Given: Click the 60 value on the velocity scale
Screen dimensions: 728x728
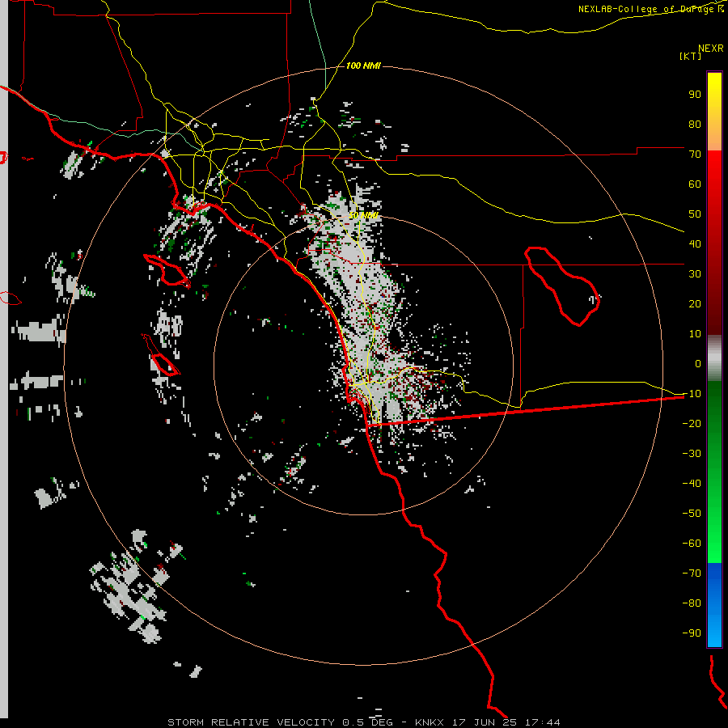Looking at the screenshot, I should pyautogui.click(x=695, y=184).
